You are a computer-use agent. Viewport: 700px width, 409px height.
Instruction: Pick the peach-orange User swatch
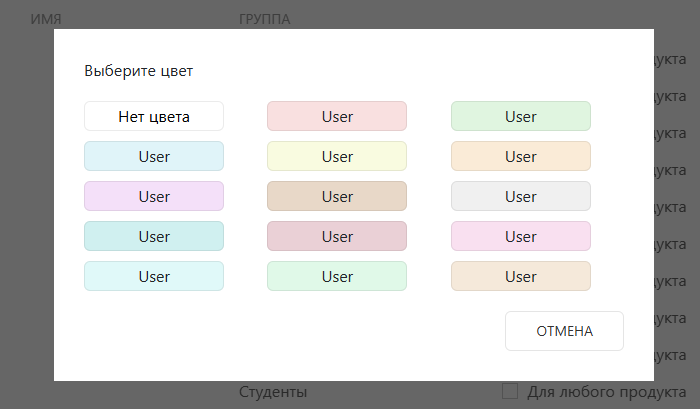(520, 156)
